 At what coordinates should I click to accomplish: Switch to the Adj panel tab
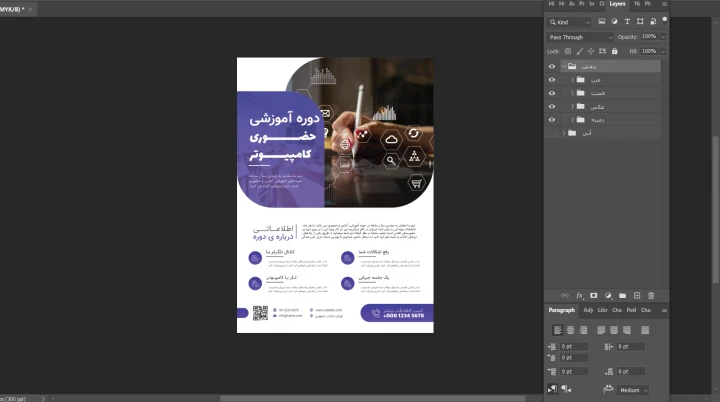pyautogui.click(x=588, y=310)
